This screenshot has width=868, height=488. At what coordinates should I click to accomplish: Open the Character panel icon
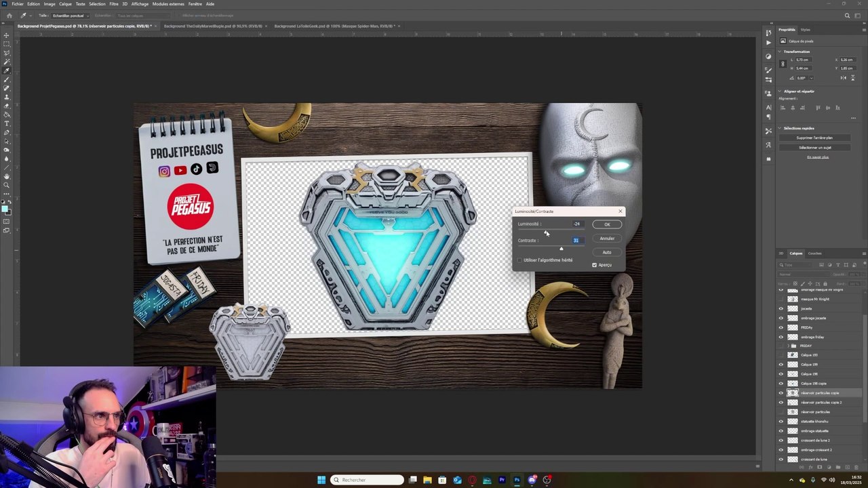tap(768, 107)
